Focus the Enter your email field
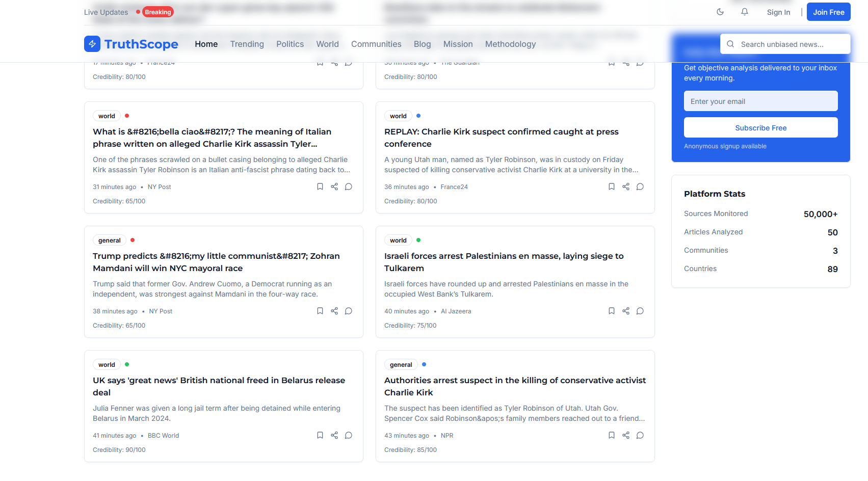This screenshot has width=868, height=481. point(761,101)
